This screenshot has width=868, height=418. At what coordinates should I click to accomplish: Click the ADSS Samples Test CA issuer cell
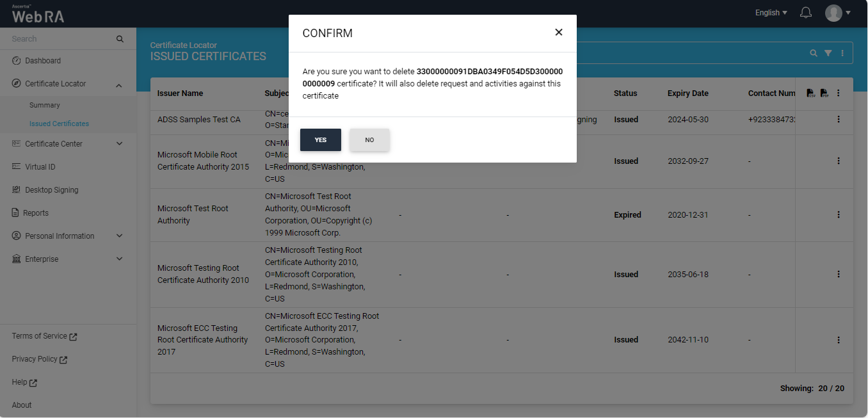point(199,120)
